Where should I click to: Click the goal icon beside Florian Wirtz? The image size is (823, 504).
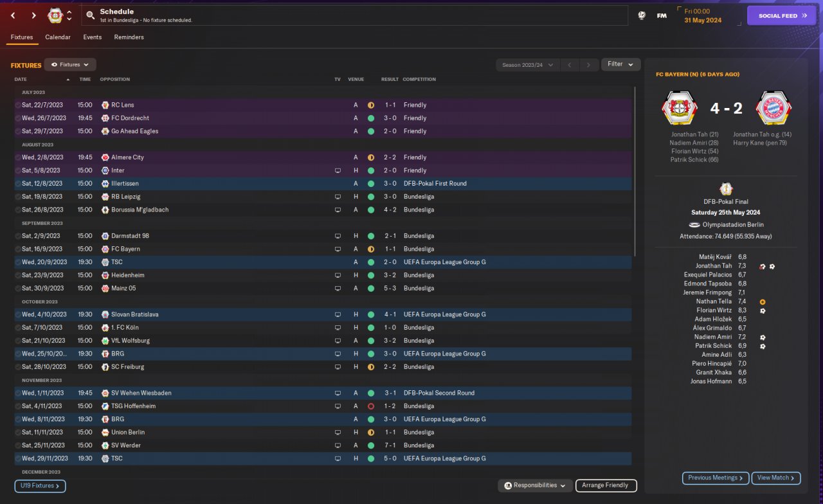[x=763, y=310]
